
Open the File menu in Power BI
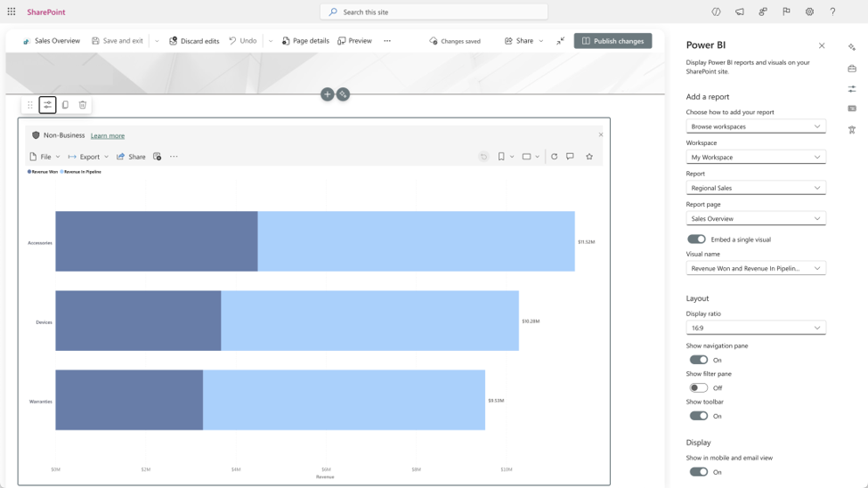45,157
